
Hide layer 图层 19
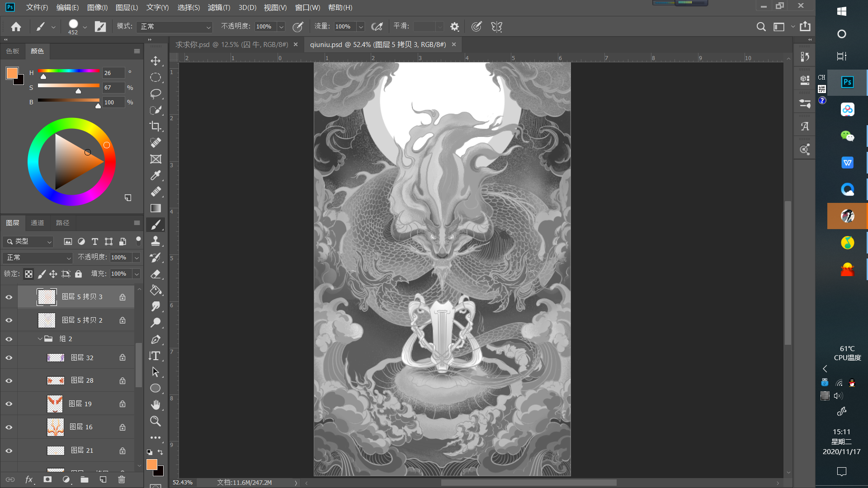[9, 404]
